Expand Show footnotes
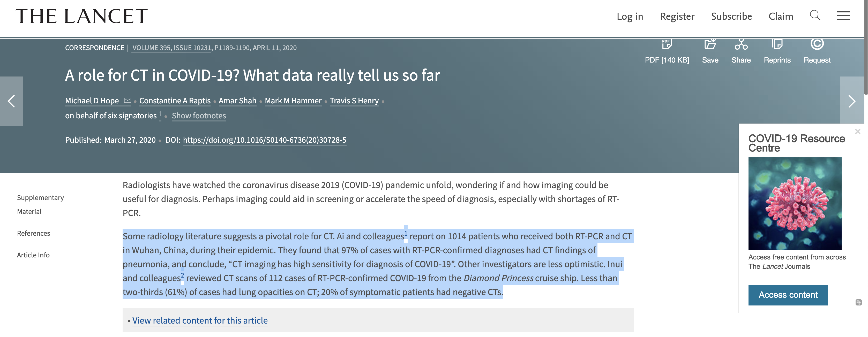 (x=199, y=116)
